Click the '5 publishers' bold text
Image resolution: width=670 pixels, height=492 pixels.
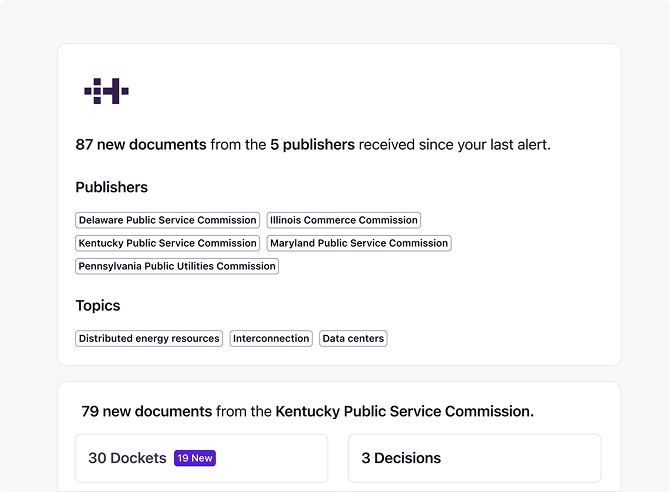312,144
